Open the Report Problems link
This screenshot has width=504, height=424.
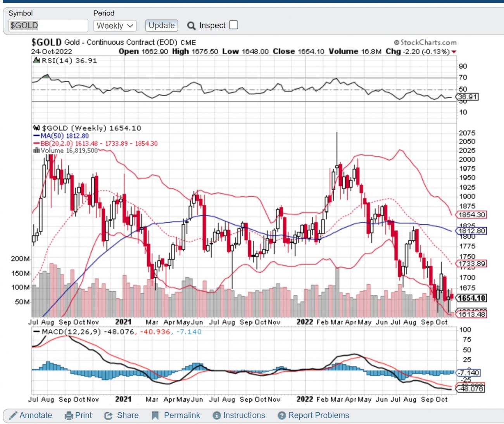point(318,415)
